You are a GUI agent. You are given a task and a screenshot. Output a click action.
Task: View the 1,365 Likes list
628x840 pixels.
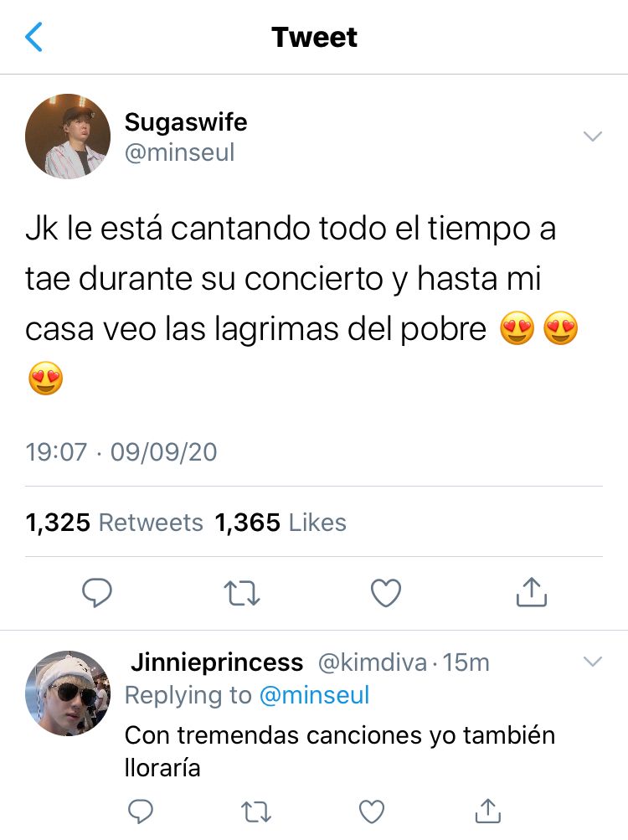point(281,523)
